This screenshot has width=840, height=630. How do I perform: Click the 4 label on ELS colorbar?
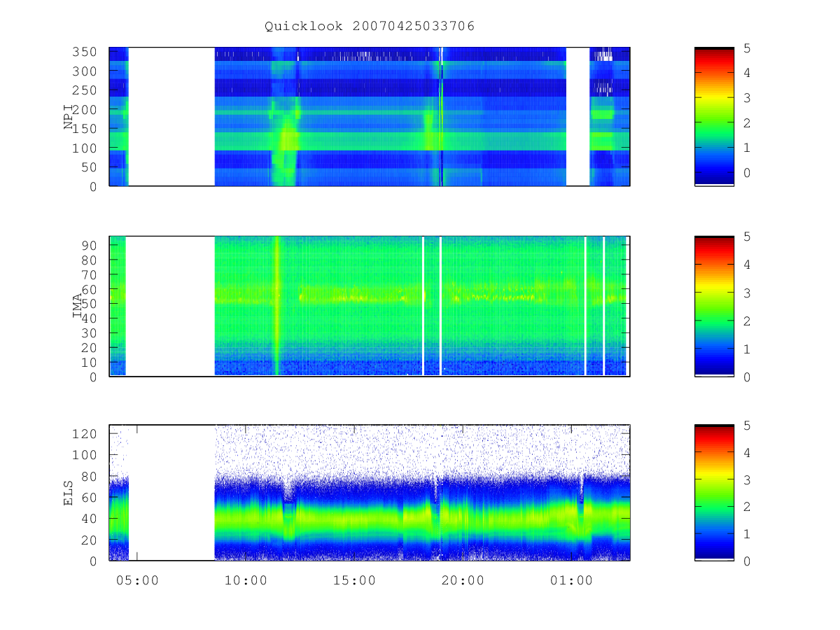point(748,453)
